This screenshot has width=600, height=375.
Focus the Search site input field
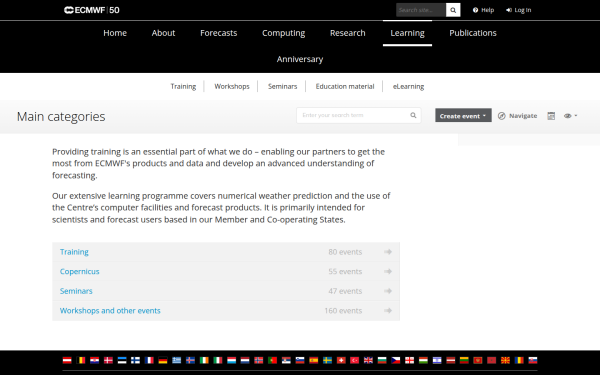pos(421,10)
